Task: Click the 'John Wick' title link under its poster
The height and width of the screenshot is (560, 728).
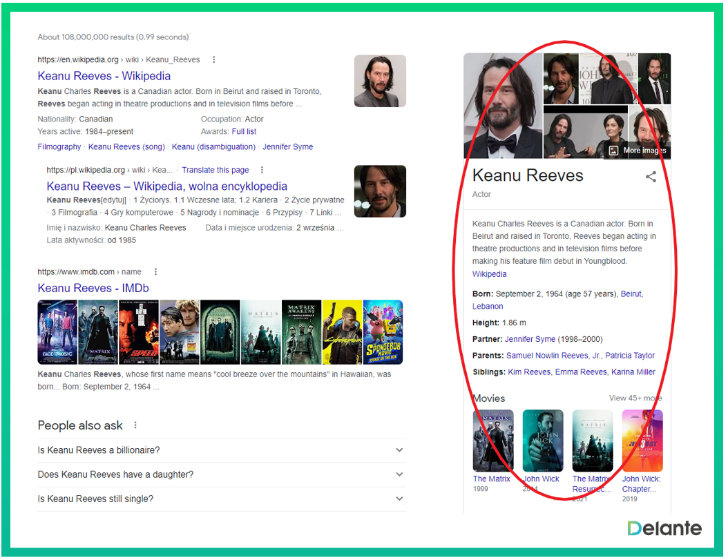Action: point(541,479)
